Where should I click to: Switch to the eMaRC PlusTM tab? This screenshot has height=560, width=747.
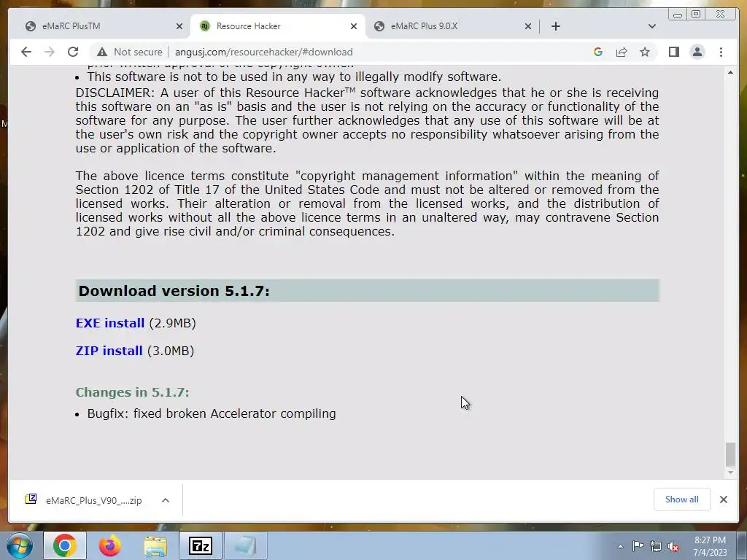(x=102, y=26)
